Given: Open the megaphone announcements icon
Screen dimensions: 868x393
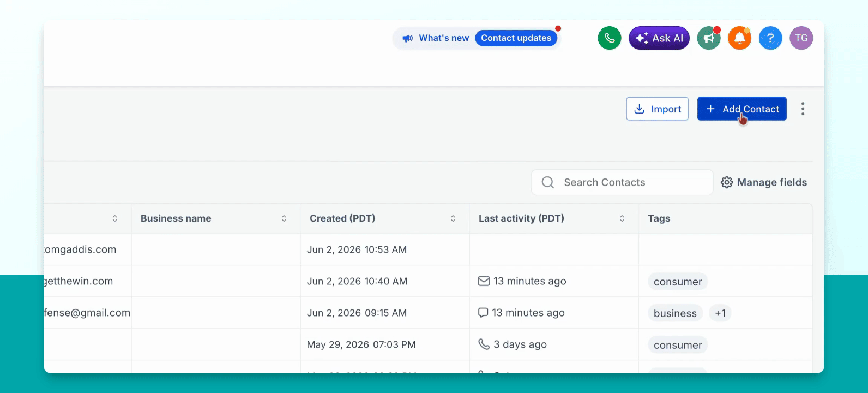Looking at the screenshot, I should pos(709,38).
